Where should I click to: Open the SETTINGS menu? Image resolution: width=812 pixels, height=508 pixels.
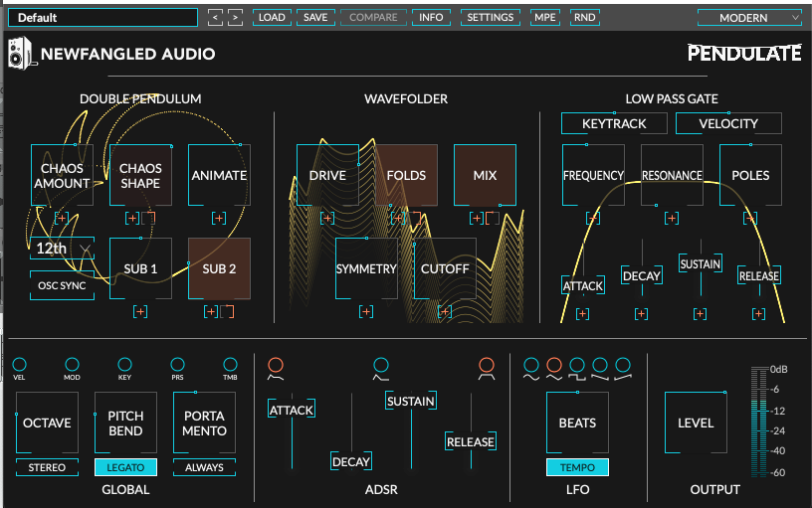click(491, 17)
